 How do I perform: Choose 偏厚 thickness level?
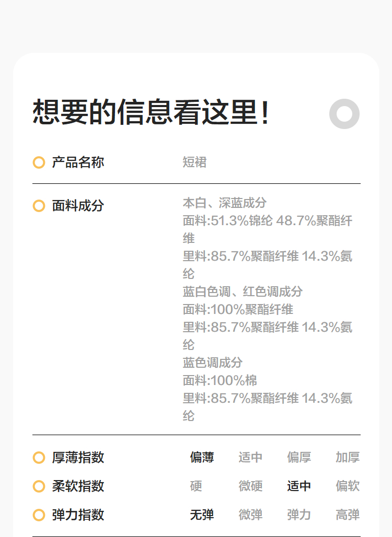click(x=299, y=458)
